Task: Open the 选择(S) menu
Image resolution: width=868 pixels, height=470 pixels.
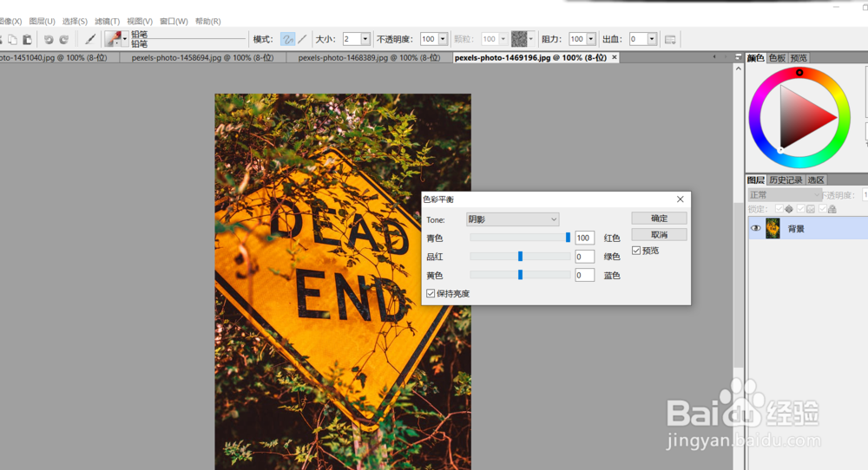Action: [75, 21]
